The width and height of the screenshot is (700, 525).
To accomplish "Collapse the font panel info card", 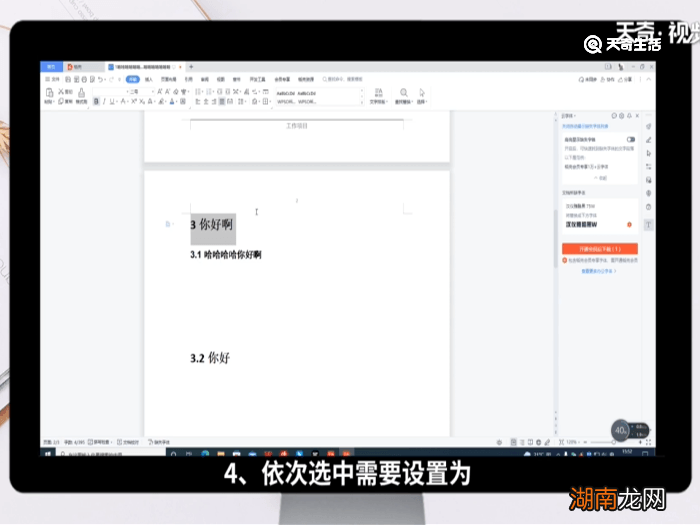I will pyautogui.click(x=600, y=178).
